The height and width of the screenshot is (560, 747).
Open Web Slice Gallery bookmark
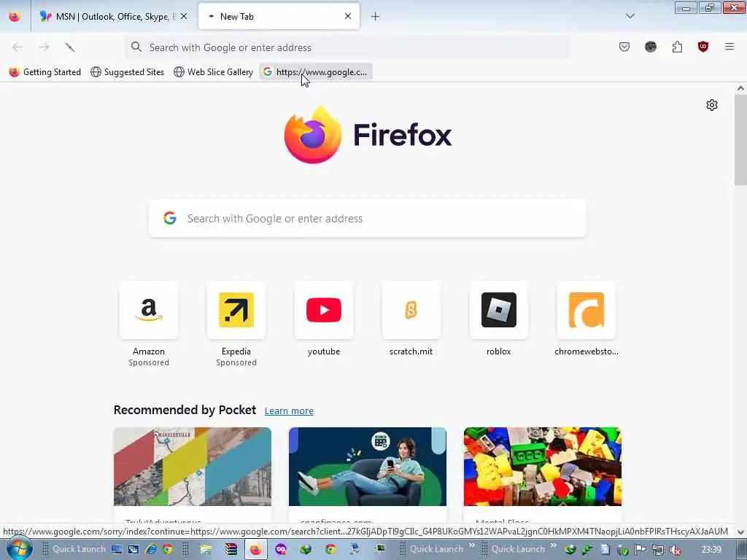click(214, 72)
